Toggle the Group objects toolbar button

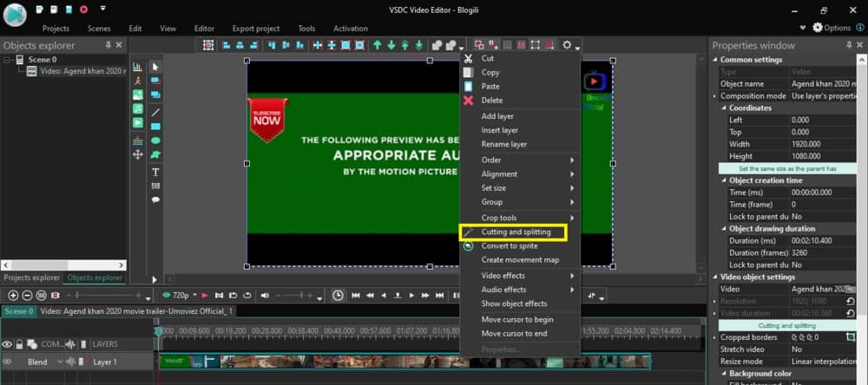pos(479,45)
